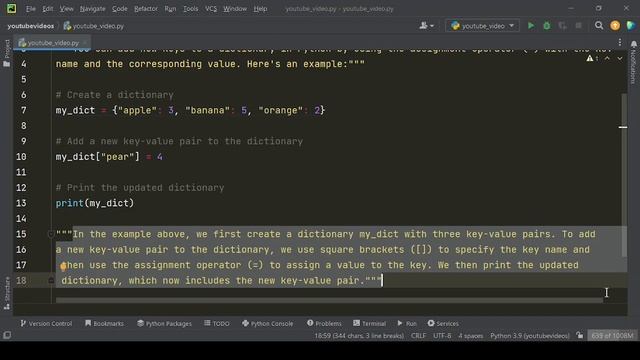Image resolution: width=640 pixels, height=360 pixels.
Task: Open the Terminal tool window
Action: pyautogui.click(x=369, y=323)
